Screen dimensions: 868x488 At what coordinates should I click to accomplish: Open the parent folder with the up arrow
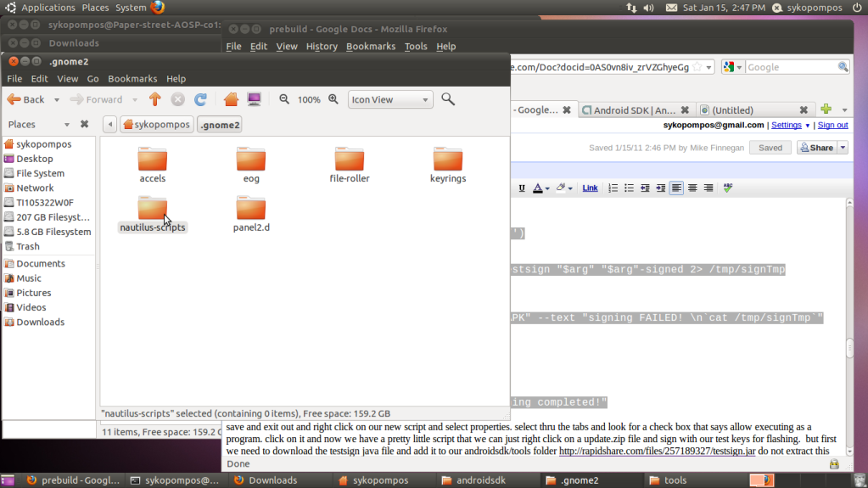[155, 99]
